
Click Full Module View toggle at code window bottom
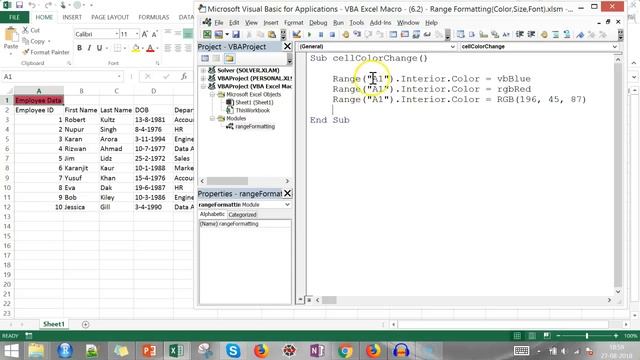(309, 300)
